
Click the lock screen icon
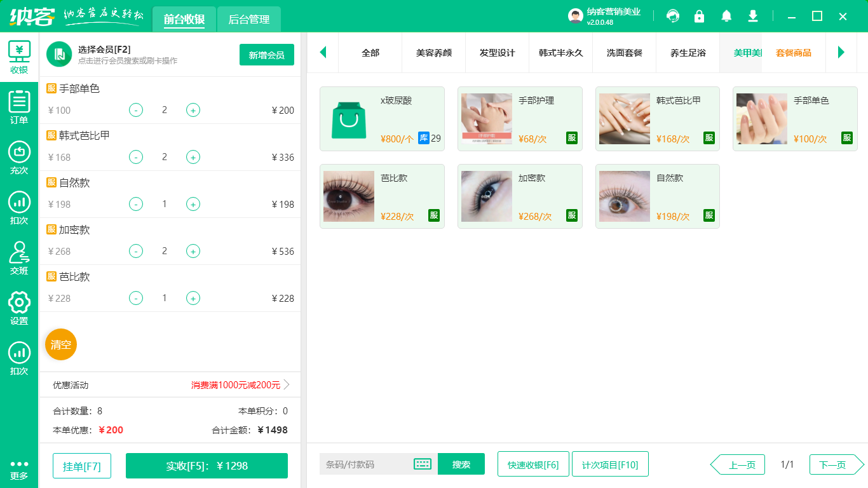700,16
